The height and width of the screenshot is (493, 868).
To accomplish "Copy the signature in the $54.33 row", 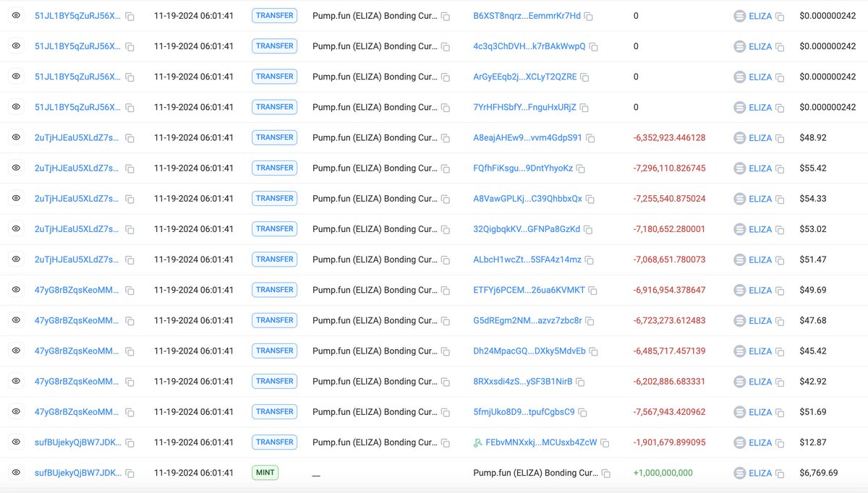I will tap(130, 199).
